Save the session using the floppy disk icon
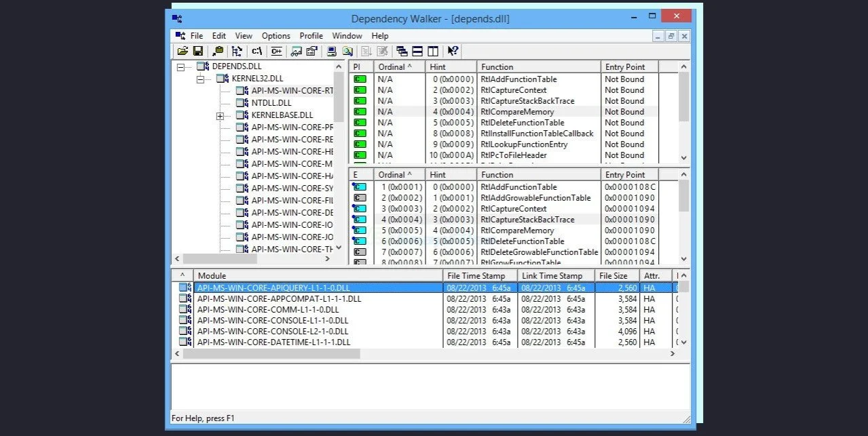 (198, 51)
